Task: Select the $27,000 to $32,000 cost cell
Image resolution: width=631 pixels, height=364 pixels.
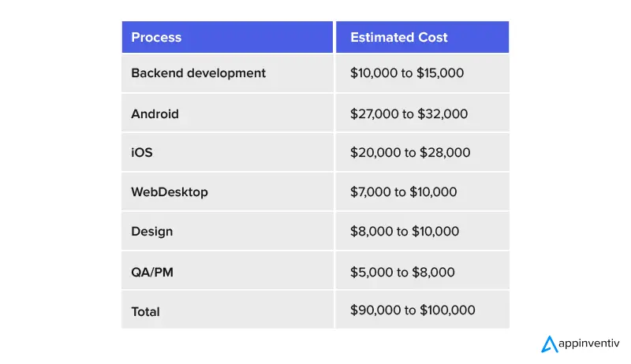Action: pyautogui.click(x=409, y=113)
